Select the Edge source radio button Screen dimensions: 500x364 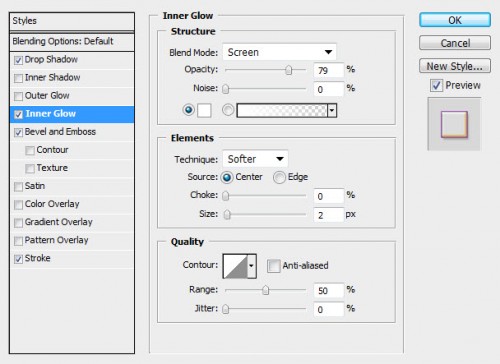(x=279, y=177)
